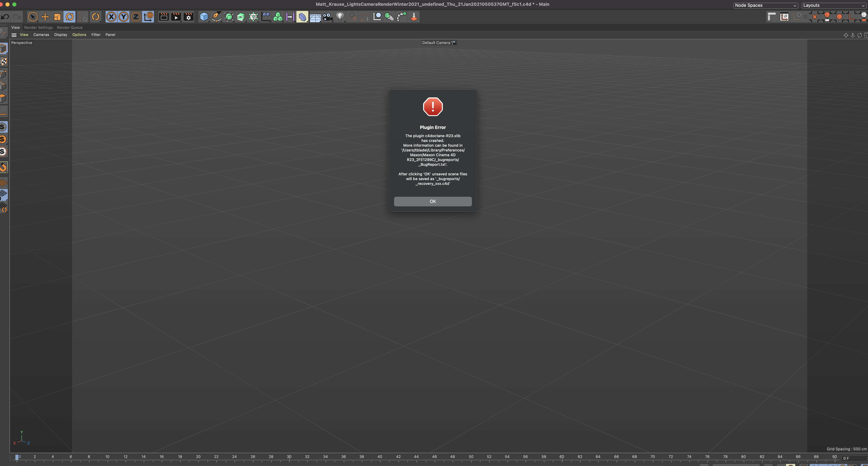Render to Picture Viewer icon
Image resolution: width=868 pixels, height=466 pixels.
tap(176, 17)
